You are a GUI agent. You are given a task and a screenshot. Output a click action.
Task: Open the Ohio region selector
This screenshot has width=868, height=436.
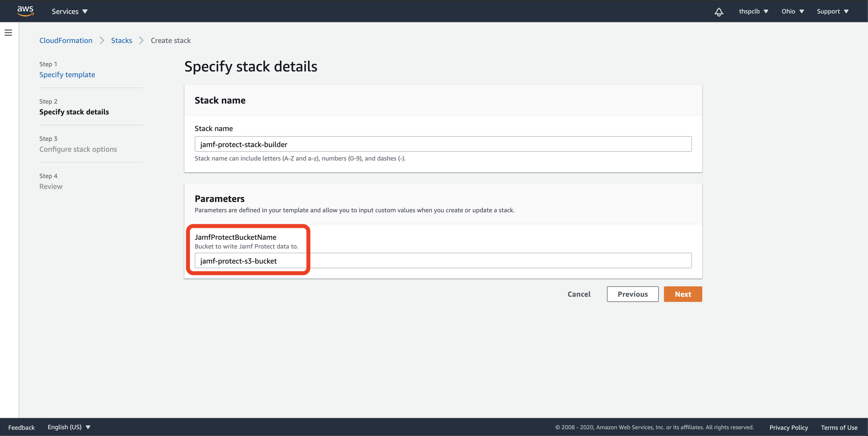click(x=793, y=11)
